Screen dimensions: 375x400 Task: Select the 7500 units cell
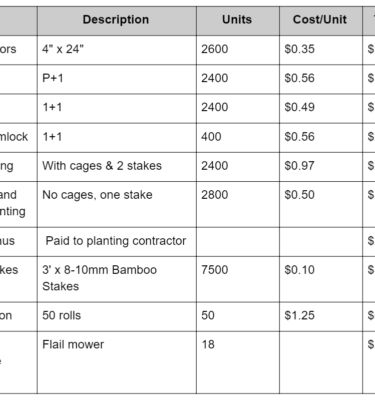(238, 279)
